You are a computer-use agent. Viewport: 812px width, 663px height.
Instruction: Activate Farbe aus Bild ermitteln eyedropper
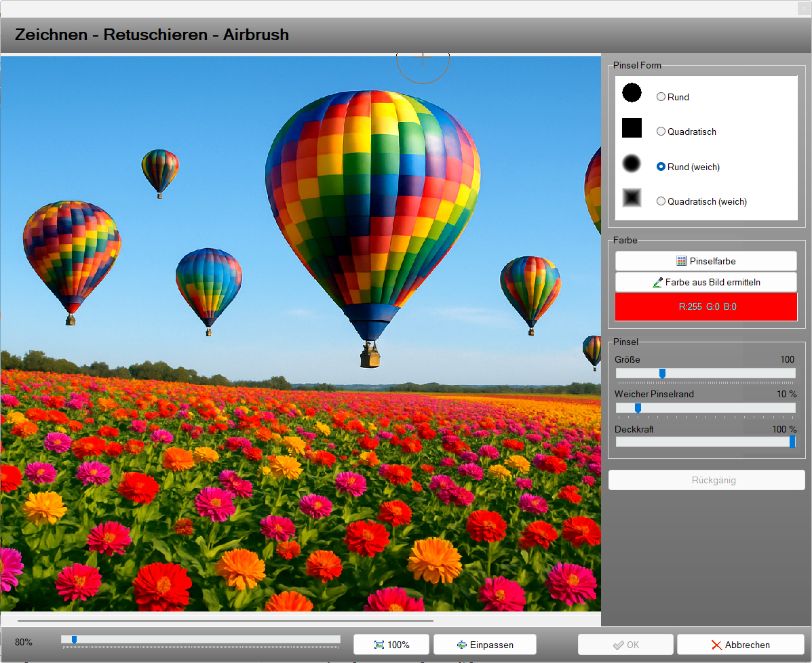coord(705,282)
